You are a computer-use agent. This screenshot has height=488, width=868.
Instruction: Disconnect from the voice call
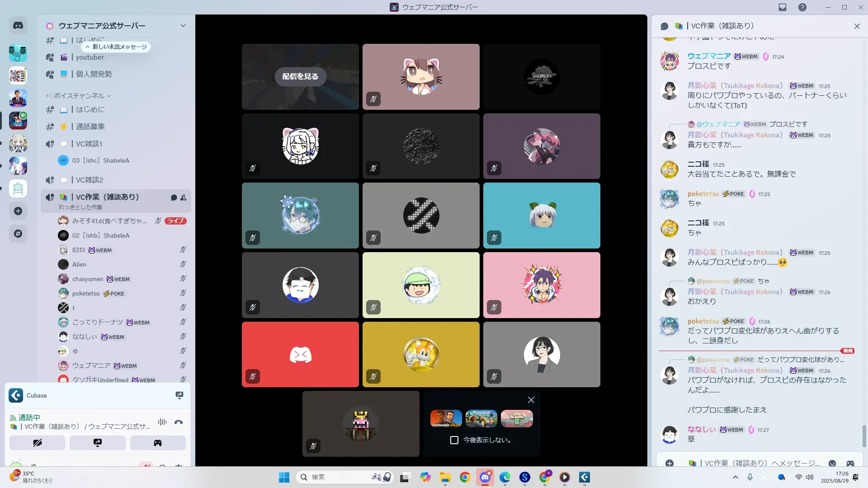point(179,422)
